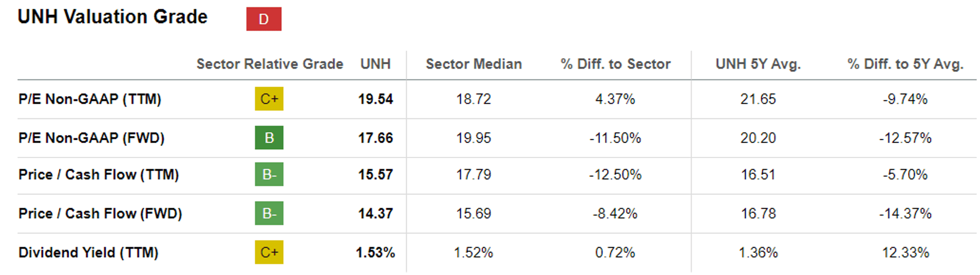Click the 12.33% dividend yield 5Y difference value

pos(905,253)
